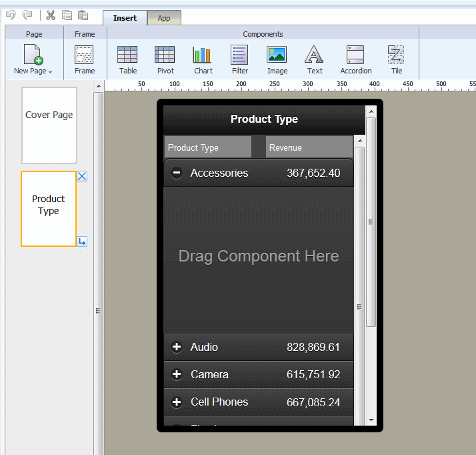Expand the Camera row
The height and width of the screenshot is (455, 476).
click(177, 374)
